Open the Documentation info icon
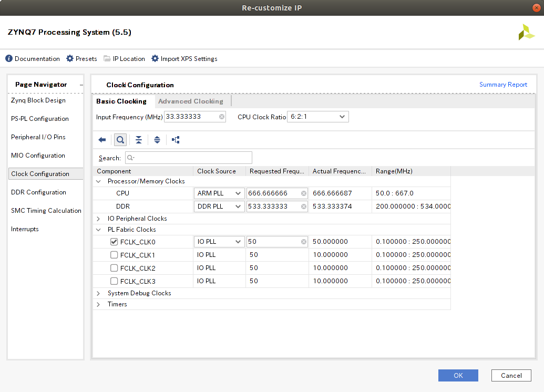The height and width of the screenshot is (392, 544). [9, 59]
